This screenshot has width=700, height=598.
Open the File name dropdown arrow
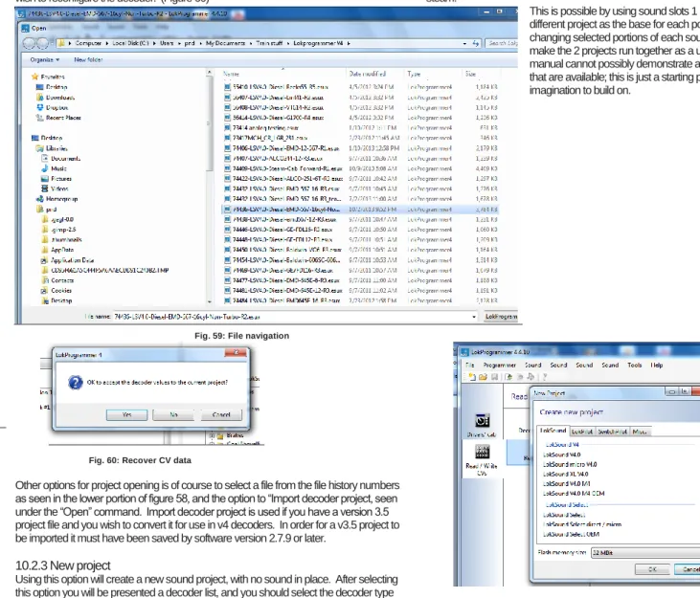click(x=474, y=317)
